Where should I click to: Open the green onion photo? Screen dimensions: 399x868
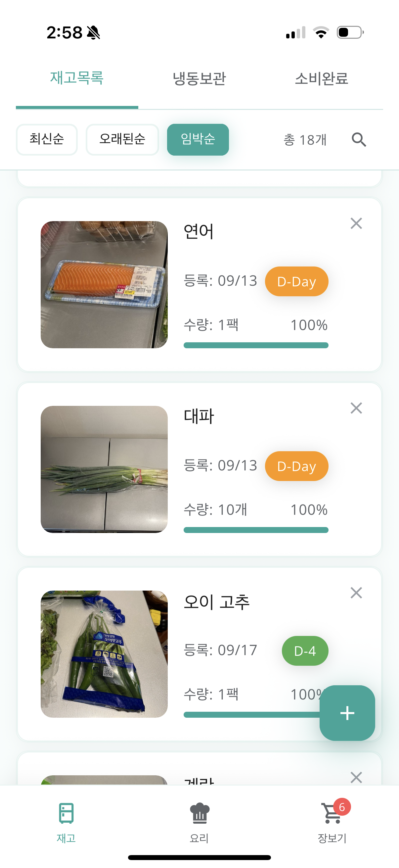(x=104, y=469)
